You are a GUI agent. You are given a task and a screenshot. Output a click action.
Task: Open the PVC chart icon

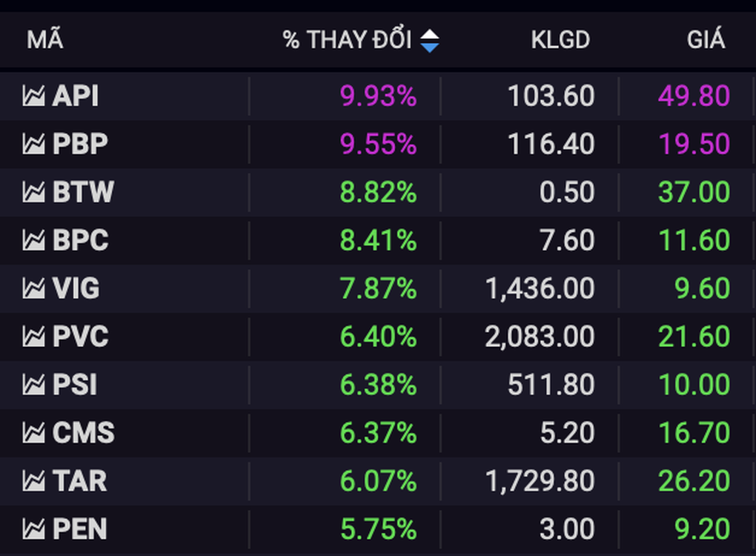click(33, 337)
